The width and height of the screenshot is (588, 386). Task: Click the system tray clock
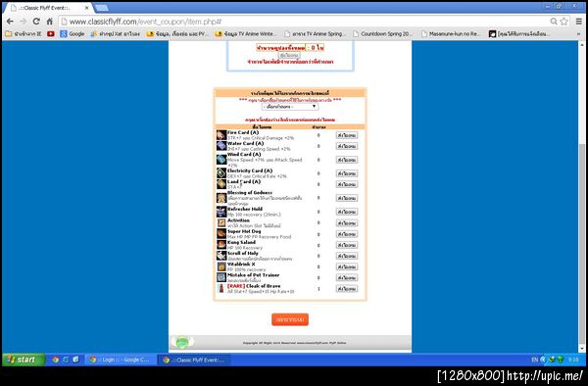[573, 360]
